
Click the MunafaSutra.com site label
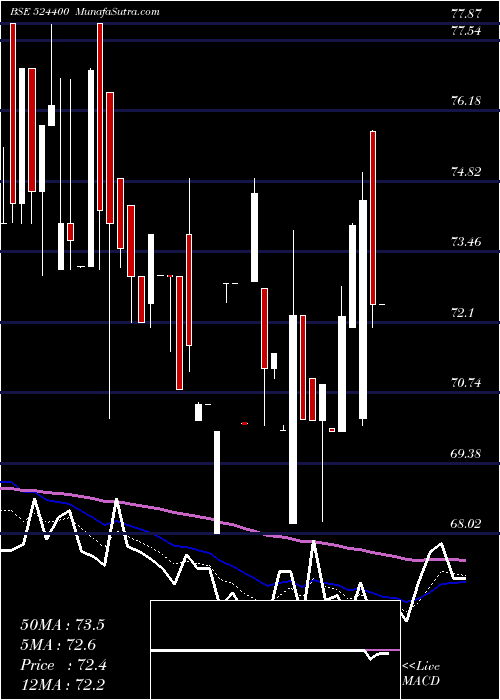pos(118,12)
